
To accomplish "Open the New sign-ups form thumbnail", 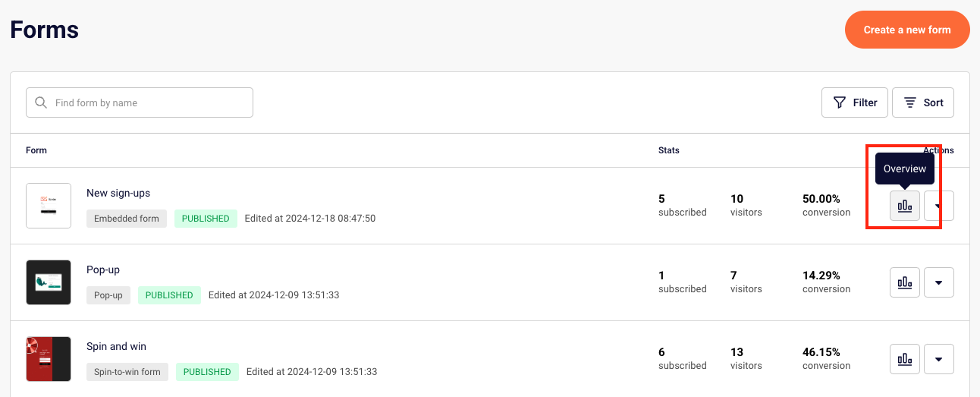I will (x=49, y=206).
